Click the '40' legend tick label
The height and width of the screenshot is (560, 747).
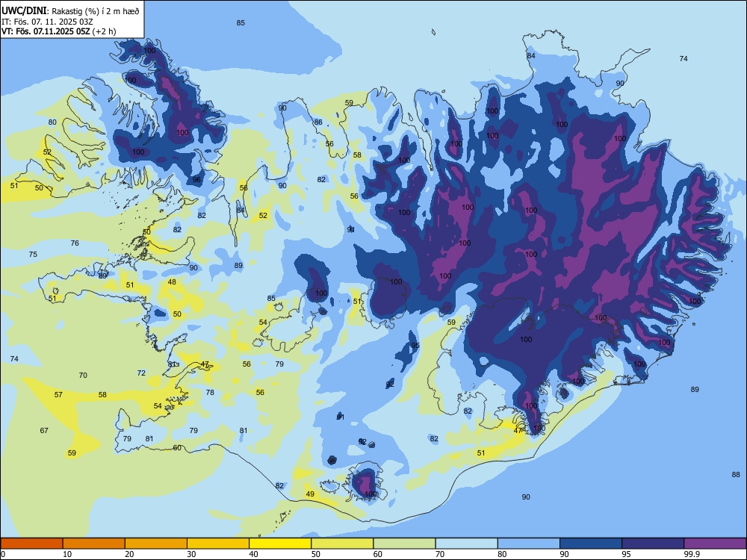(x=253, y=554)
